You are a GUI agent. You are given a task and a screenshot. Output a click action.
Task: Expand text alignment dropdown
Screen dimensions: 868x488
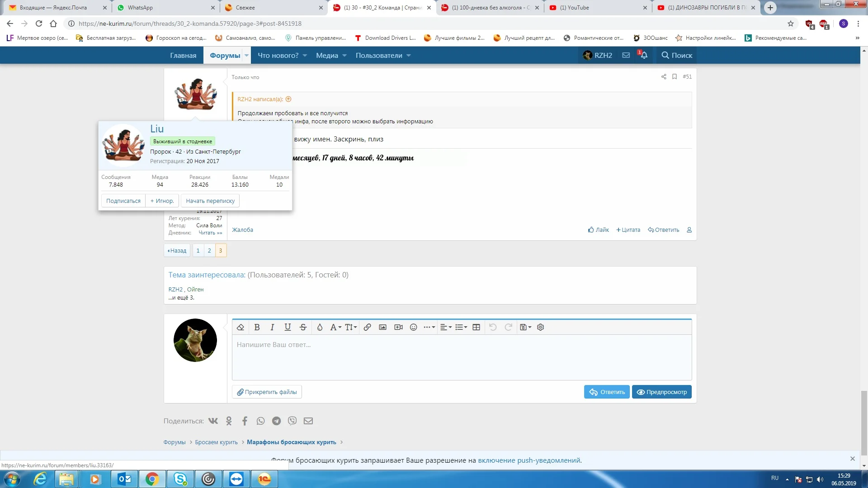pos(446,327)
